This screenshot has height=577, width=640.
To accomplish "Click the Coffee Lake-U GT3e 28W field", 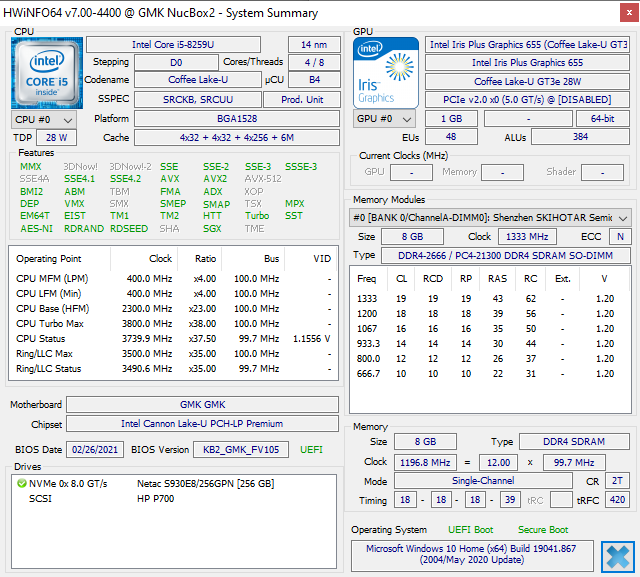I will (x=527, y=82).
